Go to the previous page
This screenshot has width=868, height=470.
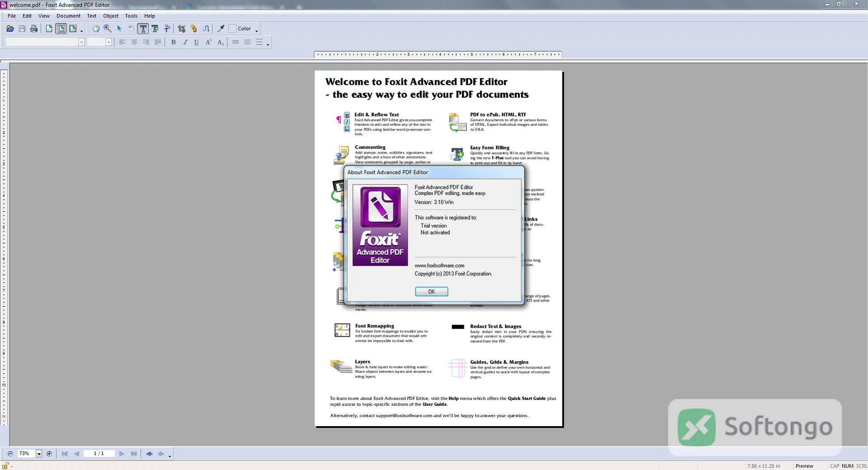coord(76,454)
